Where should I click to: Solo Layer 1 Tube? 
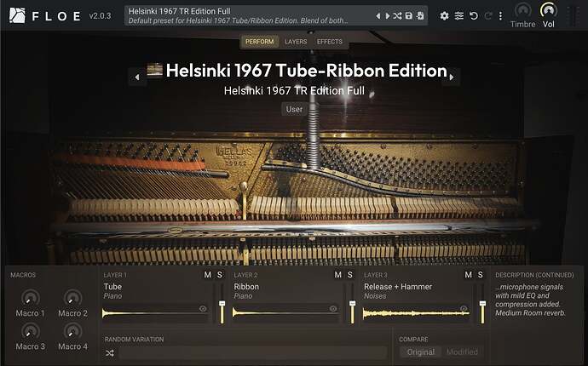tap(220, 275)
